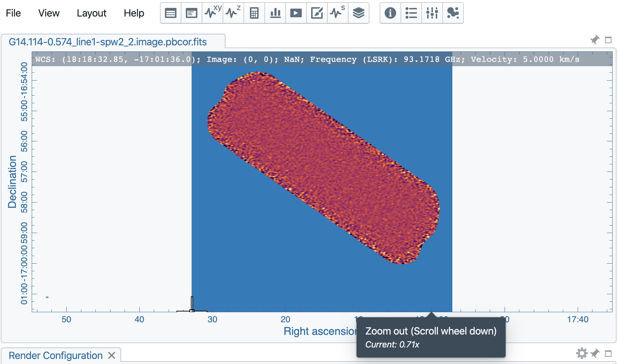Open the animator play widget
The width and height of the screenshot is (618, 364).
coord(296,13)
